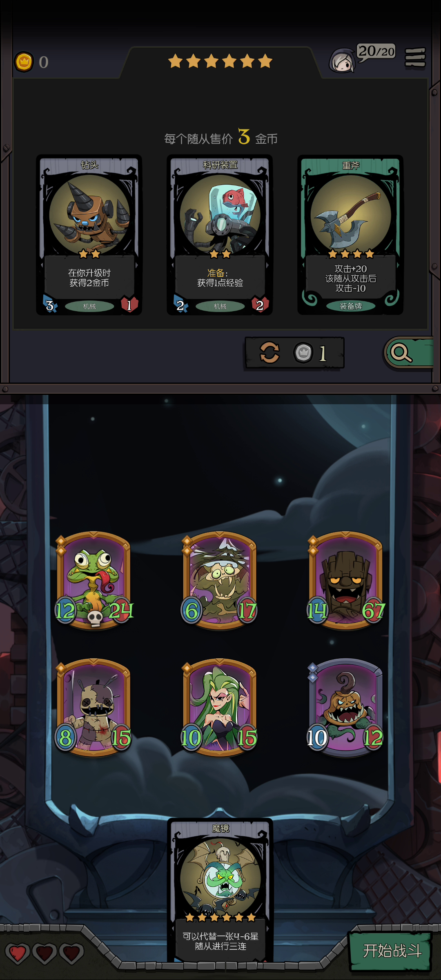Select the 科研装置 fish tank card

pos(220,235)
